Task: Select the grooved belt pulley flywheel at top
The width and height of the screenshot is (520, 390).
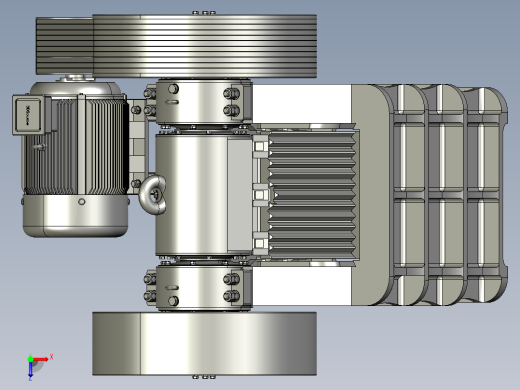Action: (x=204, y=46)
